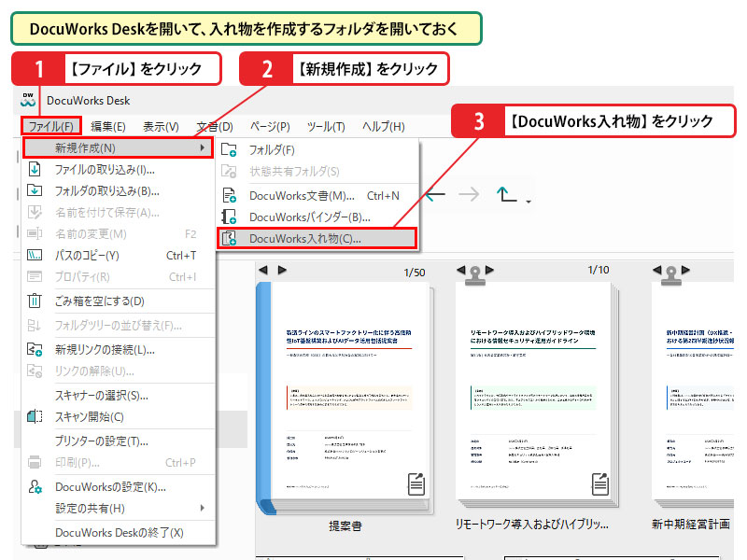Viewport: 747px width, 560px height.
Task: Click folder import icon beside フォルダの取り込み
Action: click(35, 190)
